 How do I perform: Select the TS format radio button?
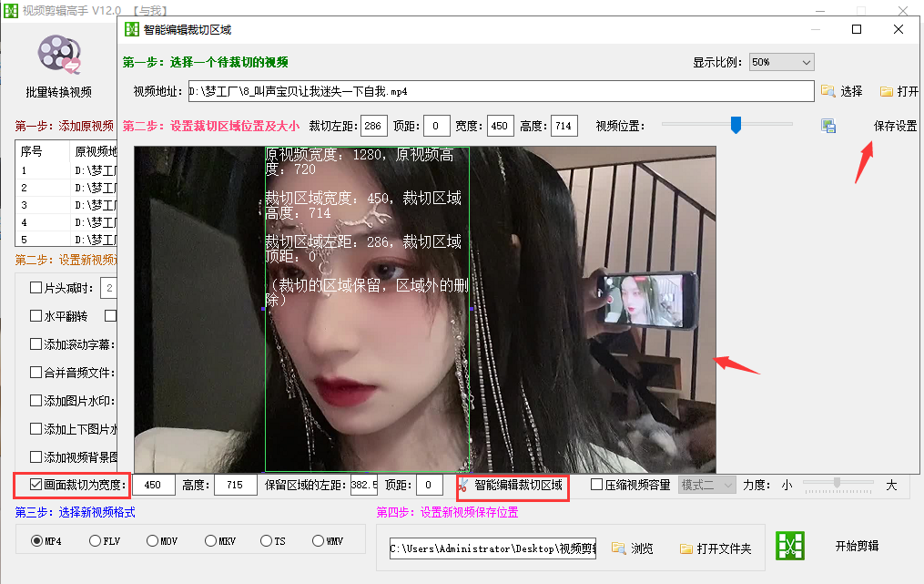266,541
